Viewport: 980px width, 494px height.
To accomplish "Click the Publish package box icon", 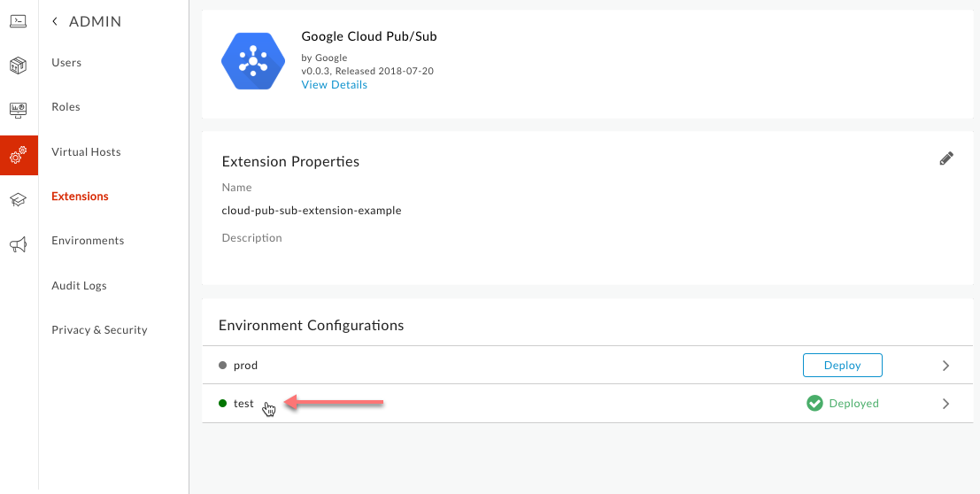I will tap(18, 66).
